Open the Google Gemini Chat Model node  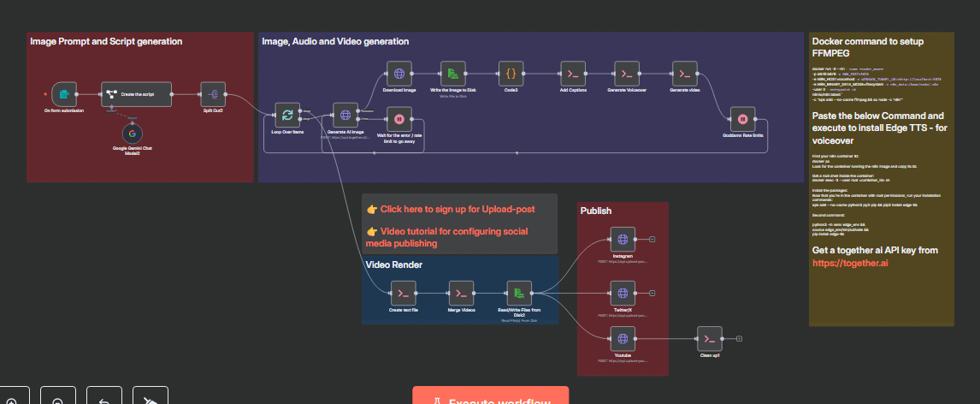coord(132,134)
